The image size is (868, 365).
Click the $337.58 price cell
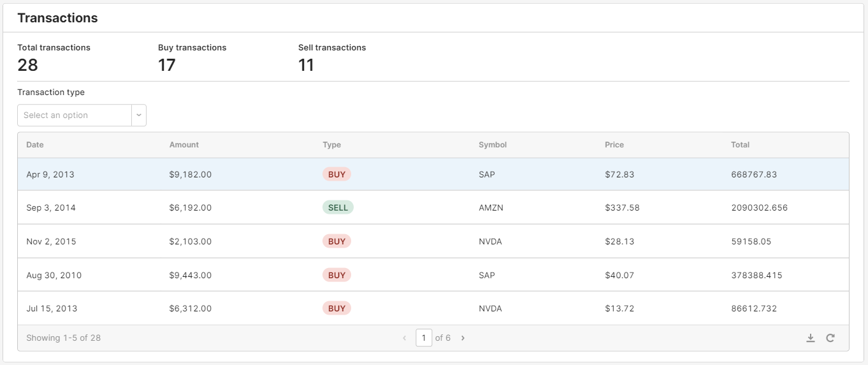click(x=622, y=207)
